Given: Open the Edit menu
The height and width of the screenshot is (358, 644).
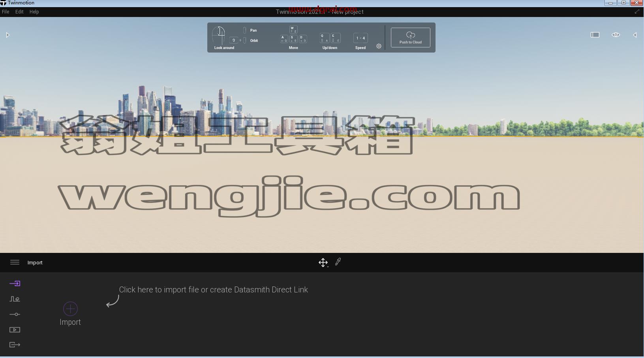Looking at the screenshot, I should coord(19,12).
